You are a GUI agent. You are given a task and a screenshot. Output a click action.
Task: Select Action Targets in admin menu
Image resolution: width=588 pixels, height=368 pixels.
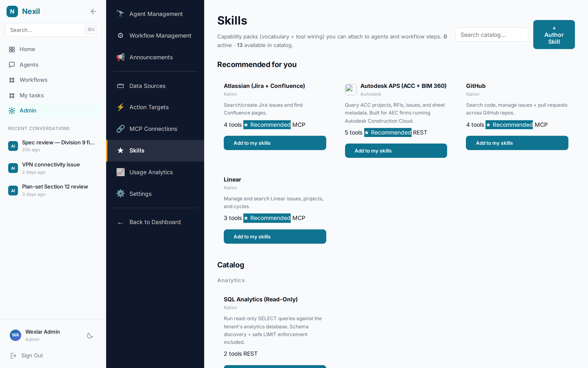(155, 107)
